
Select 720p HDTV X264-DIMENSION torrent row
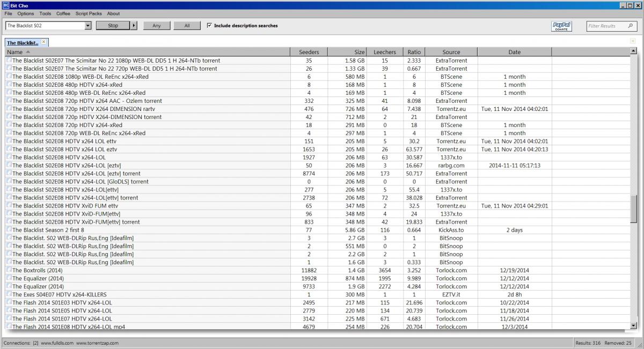pos(318,117)
